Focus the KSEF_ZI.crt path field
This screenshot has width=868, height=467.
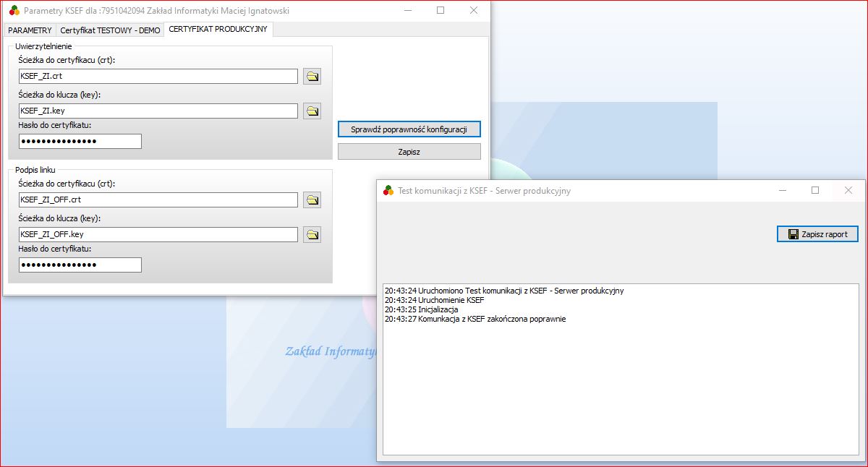point(158,77)
